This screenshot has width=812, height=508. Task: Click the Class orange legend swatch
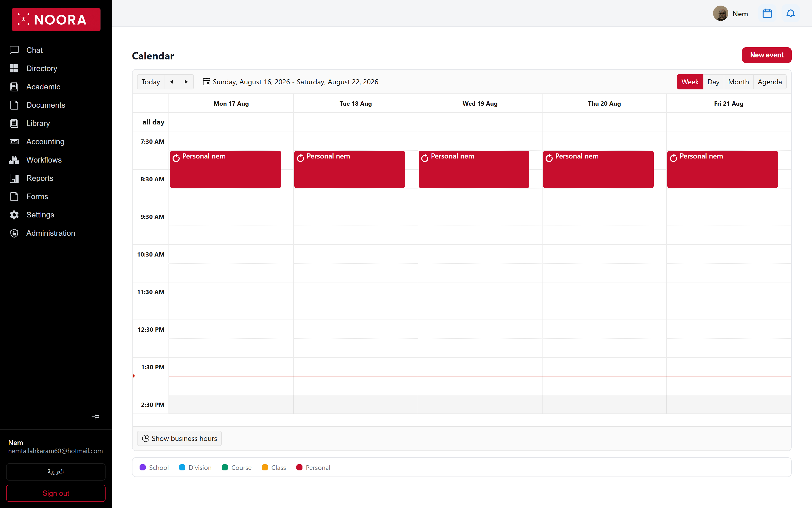click(265, 467)
